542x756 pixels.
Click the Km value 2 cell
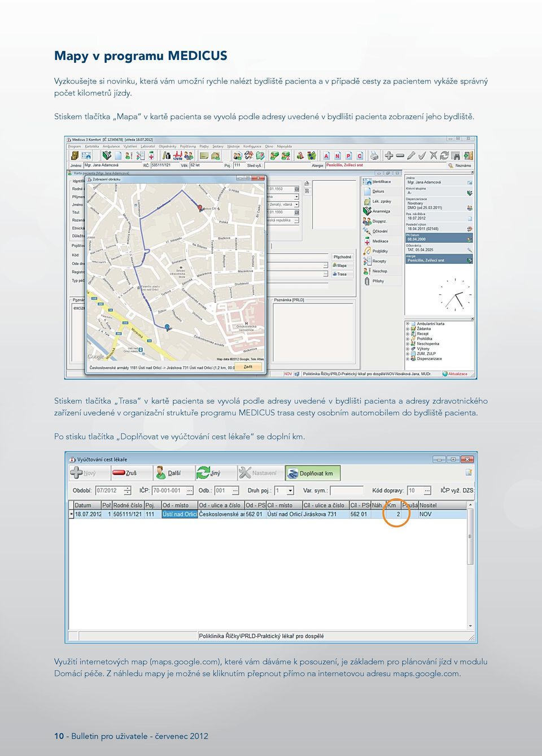[x=394, y=514]
